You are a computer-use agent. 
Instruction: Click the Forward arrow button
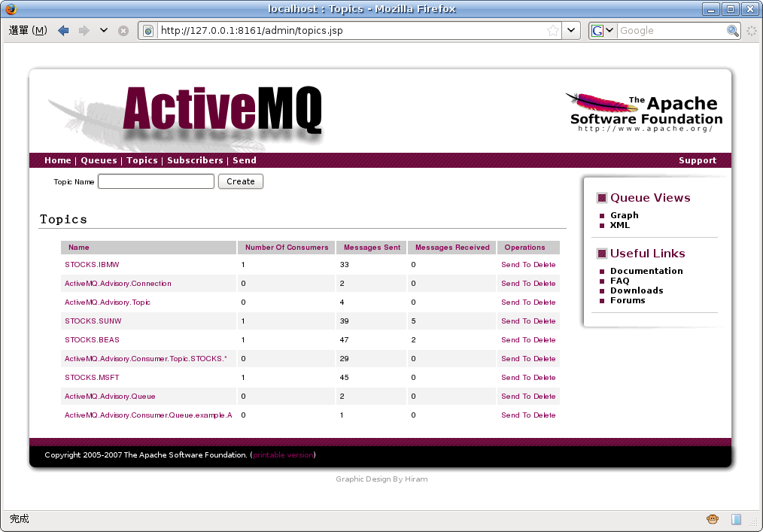(x=84, y=31)
